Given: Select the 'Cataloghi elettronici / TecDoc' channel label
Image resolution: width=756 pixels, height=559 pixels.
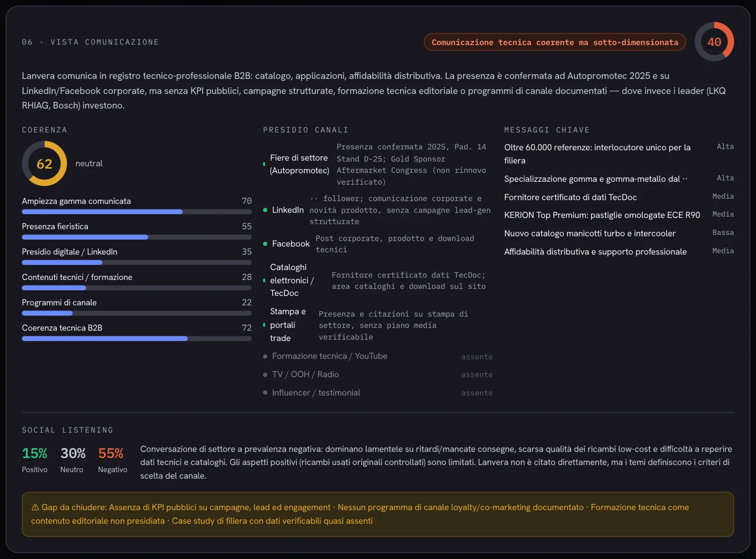Looking at the screenshot, I should click(292, 280).
